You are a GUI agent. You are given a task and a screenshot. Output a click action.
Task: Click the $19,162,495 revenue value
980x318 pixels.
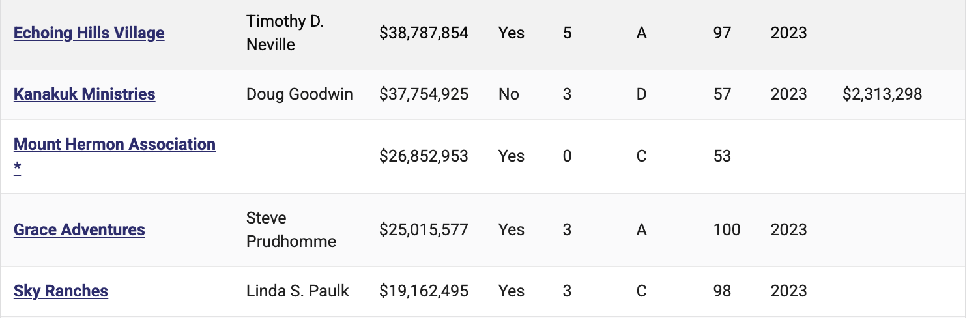424,291
